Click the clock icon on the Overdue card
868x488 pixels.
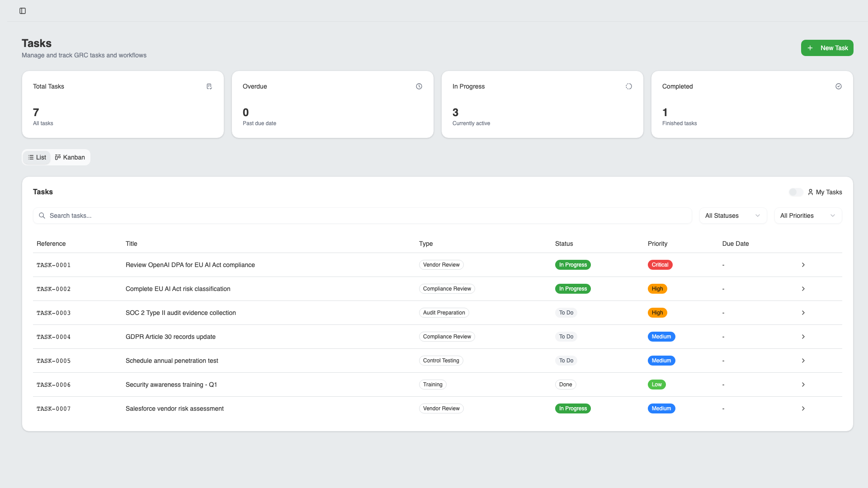point(419,86)
